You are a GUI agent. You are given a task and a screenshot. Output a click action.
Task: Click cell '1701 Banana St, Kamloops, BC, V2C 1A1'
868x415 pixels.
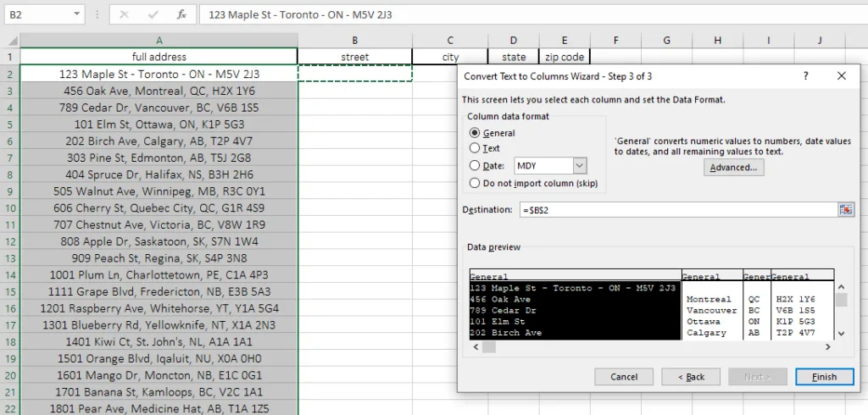pos(159,392)
